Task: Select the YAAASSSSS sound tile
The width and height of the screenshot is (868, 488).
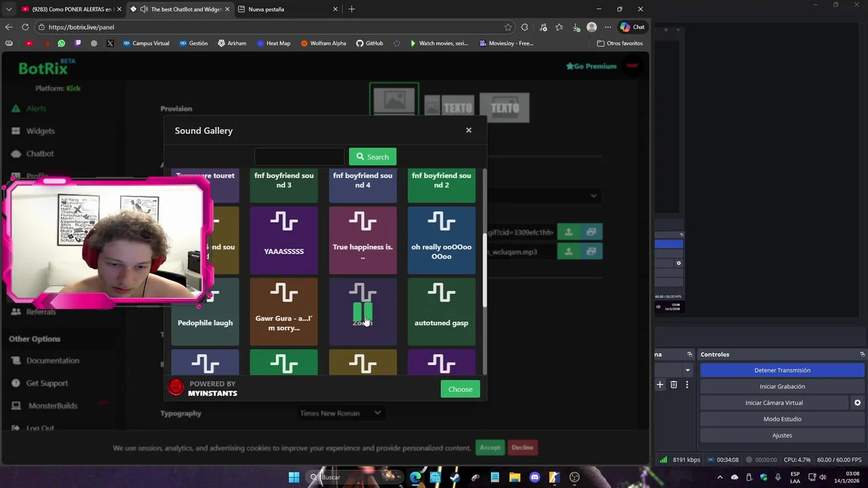Action: point(283,240)
